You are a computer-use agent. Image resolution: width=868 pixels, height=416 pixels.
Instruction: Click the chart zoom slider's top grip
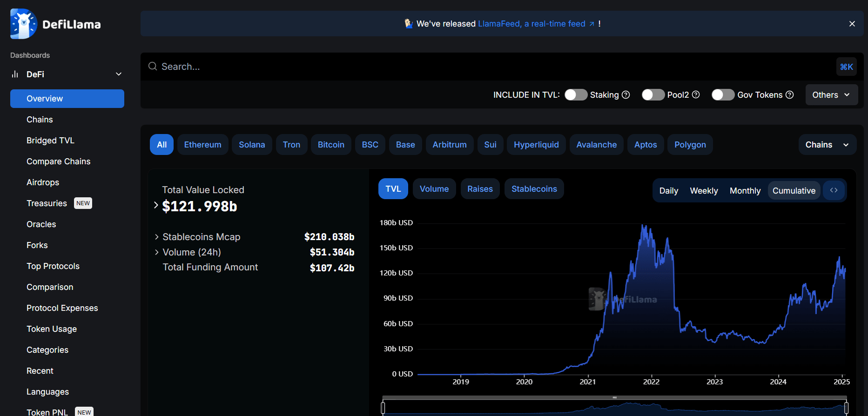614,398
